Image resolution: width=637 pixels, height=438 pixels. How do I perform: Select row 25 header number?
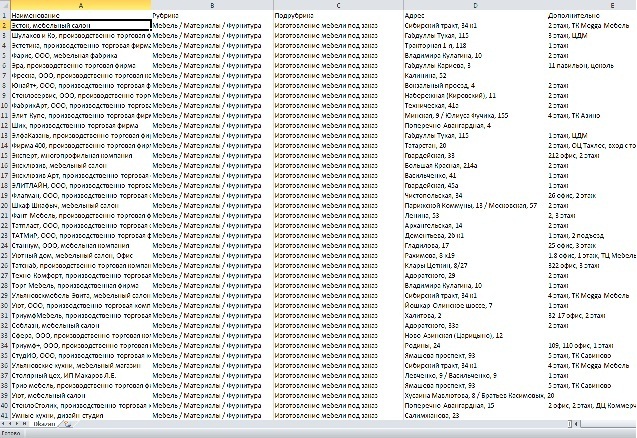pos(5,256)
